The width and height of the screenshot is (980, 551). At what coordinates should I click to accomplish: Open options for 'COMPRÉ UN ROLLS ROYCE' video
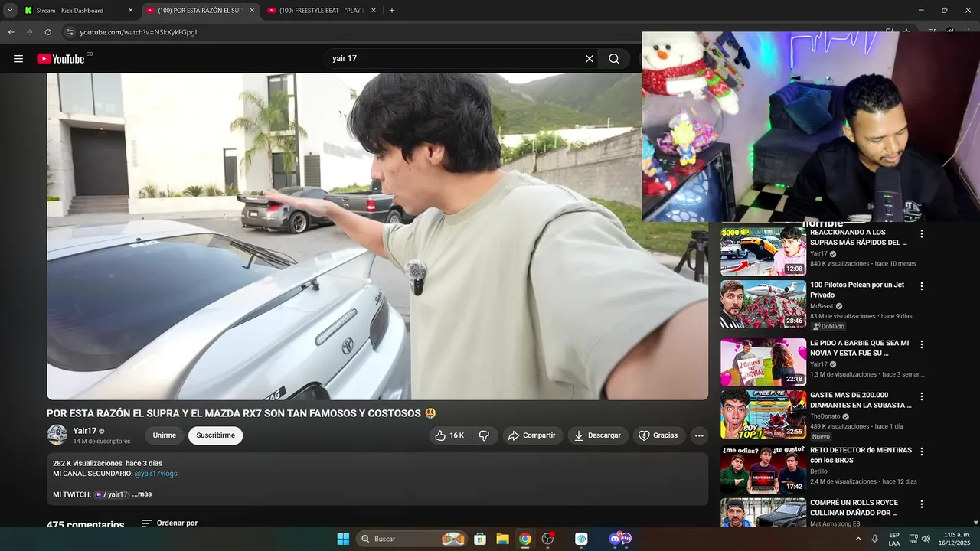[922, 504]
